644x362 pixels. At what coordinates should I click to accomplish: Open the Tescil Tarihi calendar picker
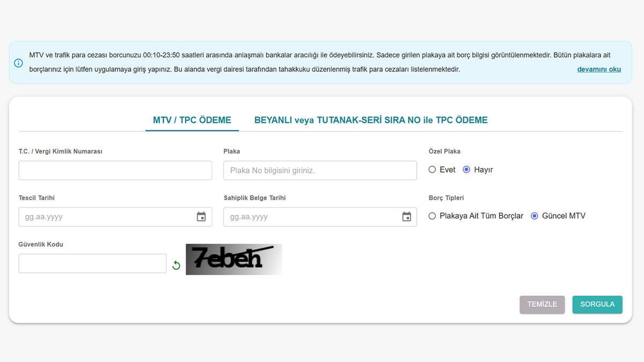201,217
